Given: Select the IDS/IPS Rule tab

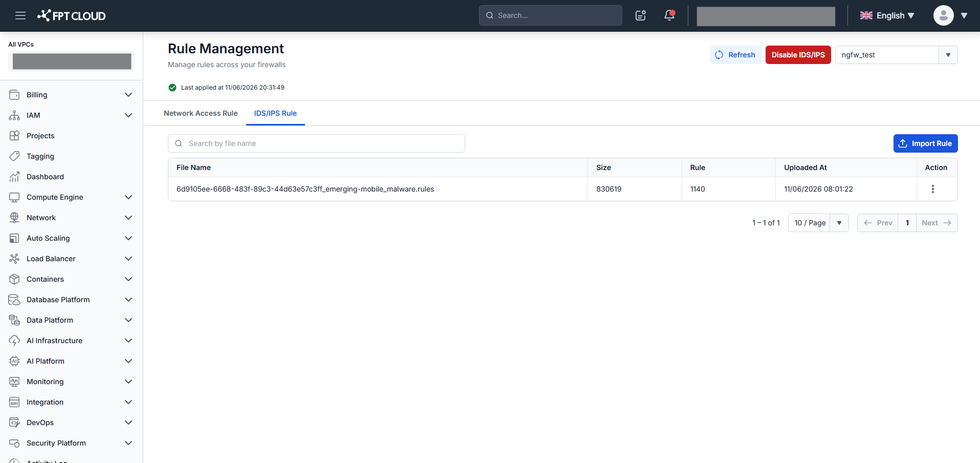Looking at the screenshot, I should pos(275,113).
